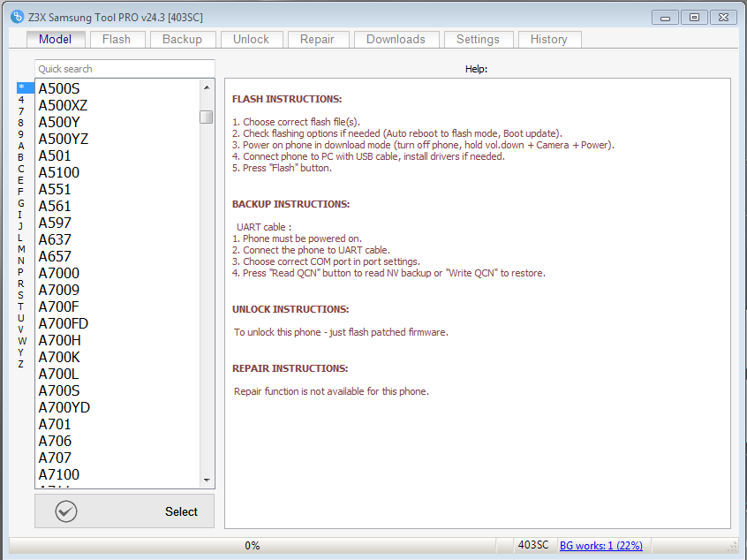Screen dimensions: 747x560
Task: Switch to the Flash tab
Action: click(117, 39)
